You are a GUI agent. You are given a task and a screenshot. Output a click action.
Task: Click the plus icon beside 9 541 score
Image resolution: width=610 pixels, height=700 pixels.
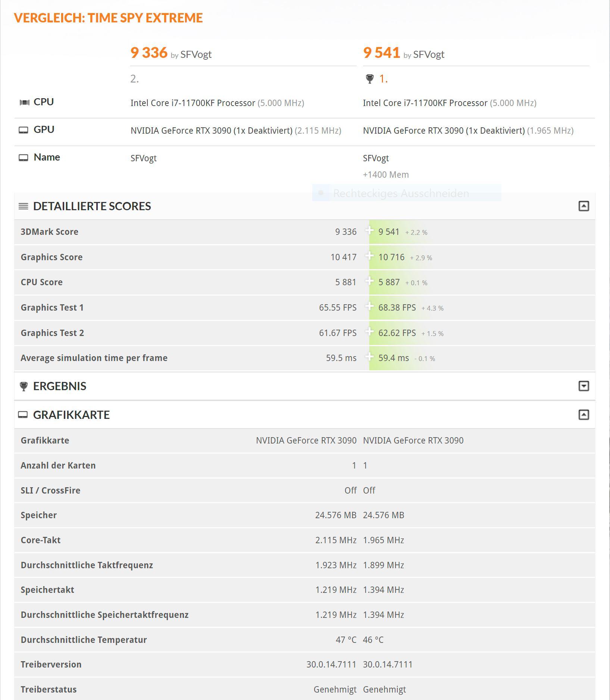(x=369, y=231)
